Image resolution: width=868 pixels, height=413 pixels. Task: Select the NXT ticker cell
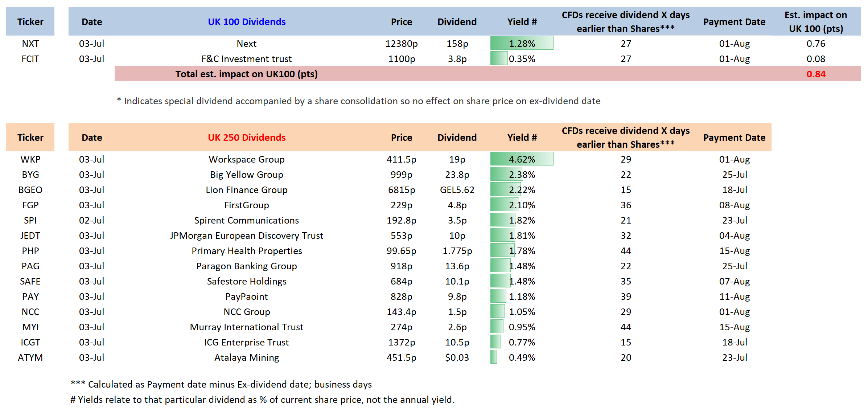(x=30, y=44)
